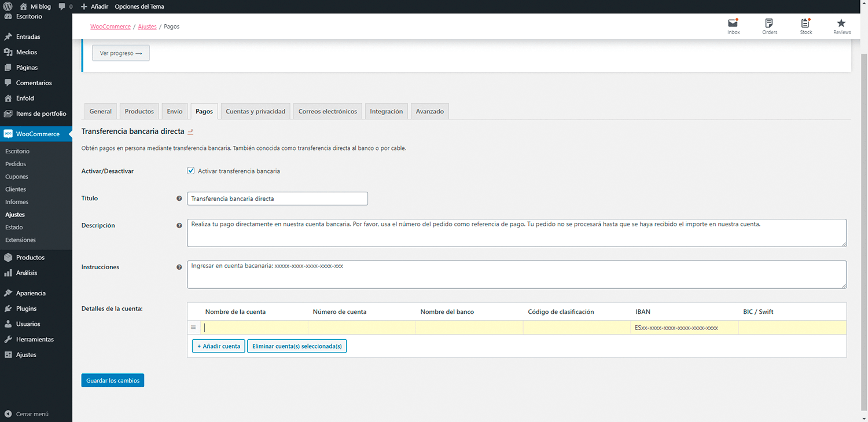Disable Activar transferencia bancaria
Image resolution: width=868 pixels, height=422 pixels.
(x=190, y=171)
